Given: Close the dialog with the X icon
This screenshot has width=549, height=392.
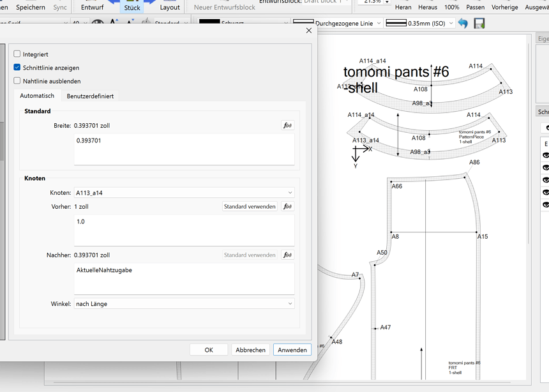Looking at the screenshot, I should point(309,31).
